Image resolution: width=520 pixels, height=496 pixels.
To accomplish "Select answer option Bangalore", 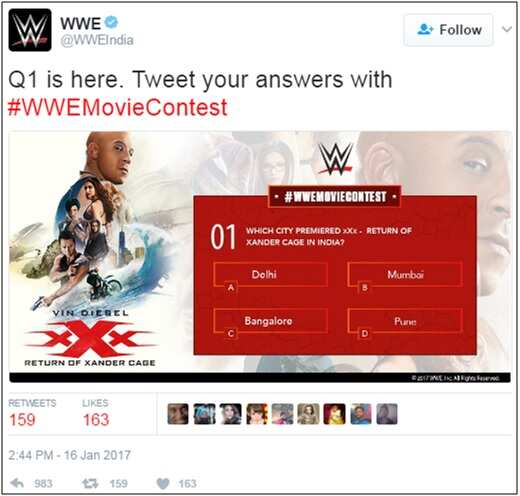I will 270,321.
